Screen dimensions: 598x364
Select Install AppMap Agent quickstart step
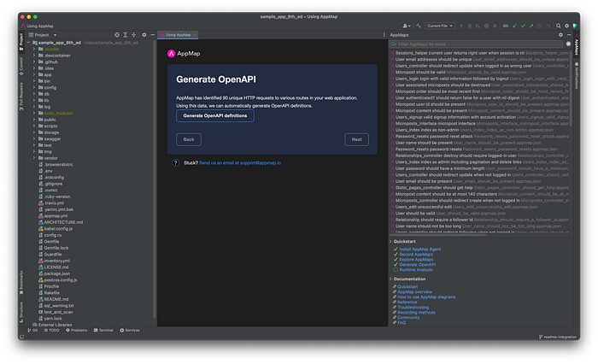[420, 250]
